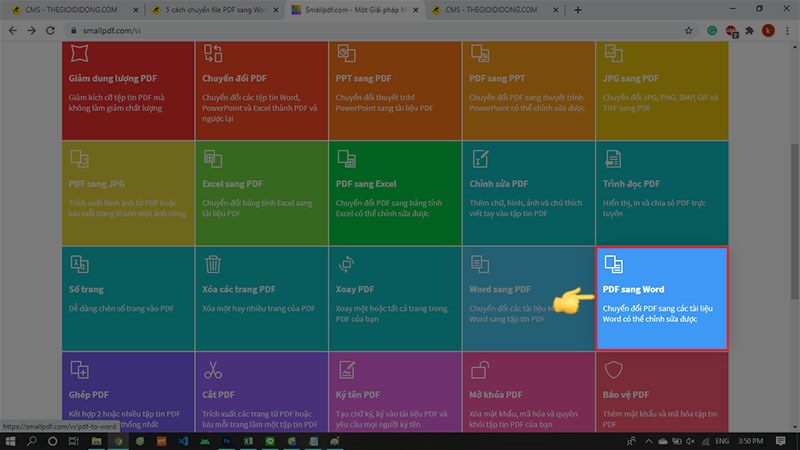Click the PDF sang Word tile icon
The image size is (800, 450).
(613, 264)
